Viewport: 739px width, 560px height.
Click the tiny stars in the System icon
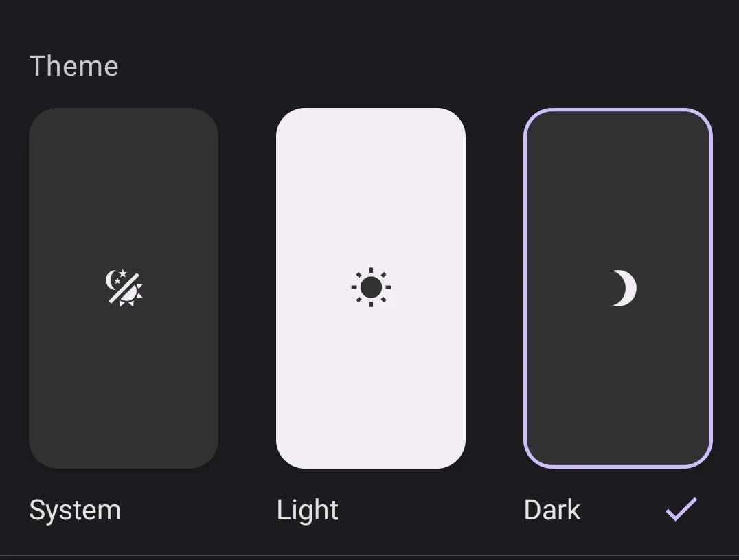coord(120,277)
